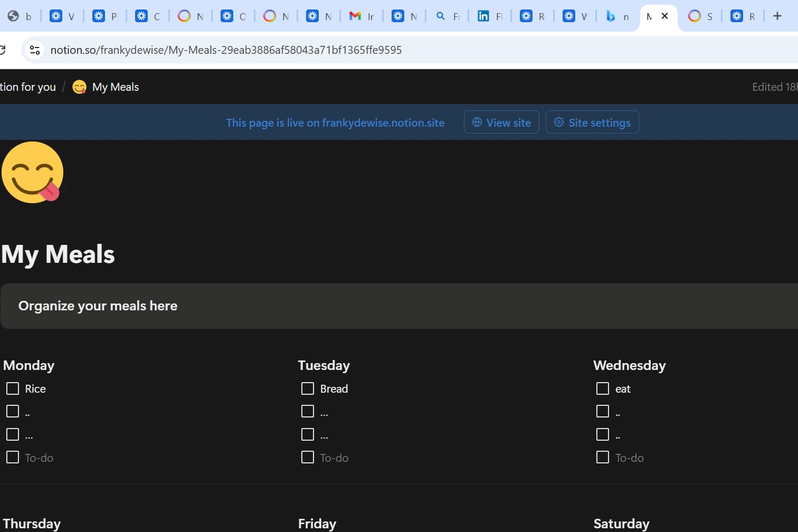This screenshot has width=798, height=532.
Task: Check the eat checkbox under Wednesday
Action: click(602, 388)
